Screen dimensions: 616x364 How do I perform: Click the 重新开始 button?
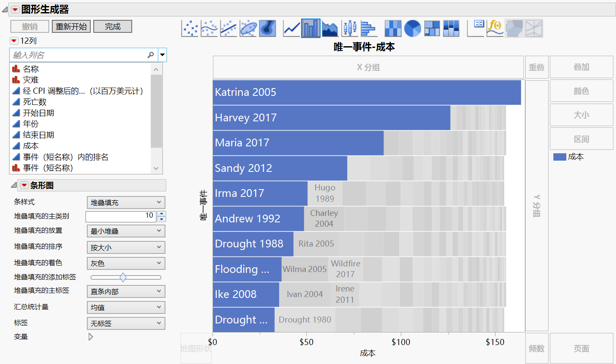pyautogui.click(x=71, y=26)
